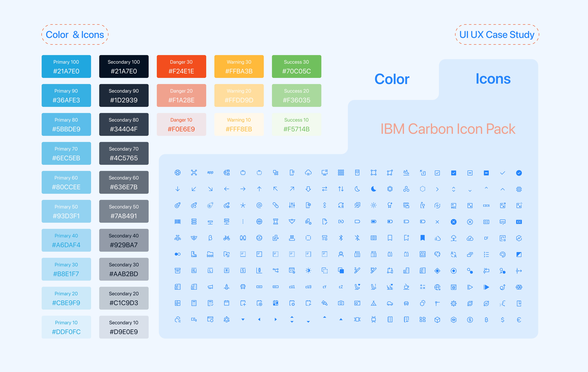Click the CO2 icon
The image size is (588, 372).
pyautogui.click(x=194, y=319)
